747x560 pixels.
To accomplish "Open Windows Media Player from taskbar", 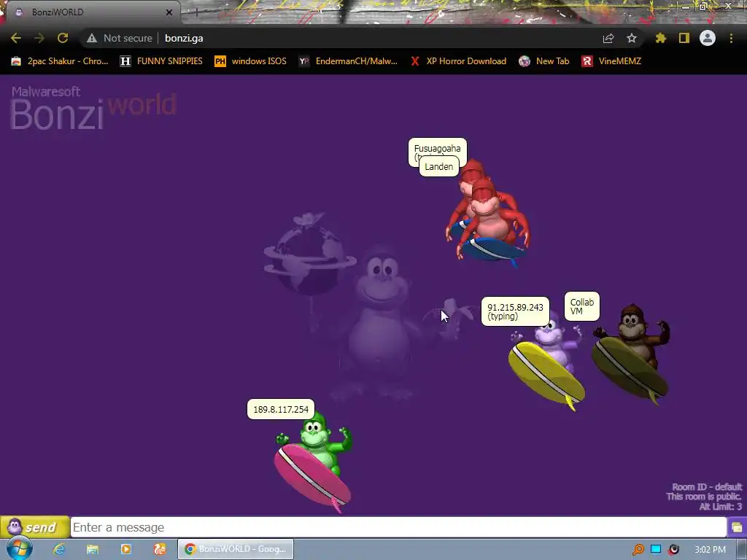I will 125,549.
